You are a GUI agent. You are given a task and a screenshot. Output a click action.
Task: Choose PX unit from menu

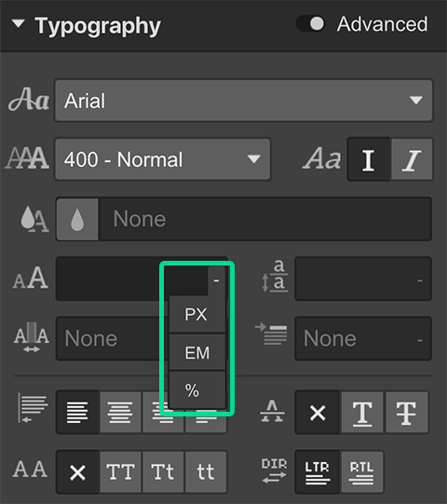pyautogui.click(x=197, y=314)
